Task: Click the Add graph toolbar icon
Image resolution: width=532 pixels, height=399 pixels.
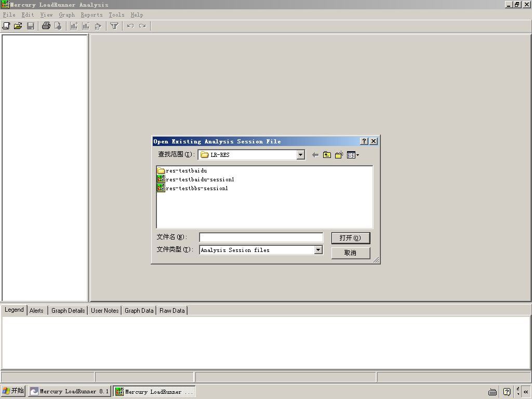Action: tap(74, 26)
